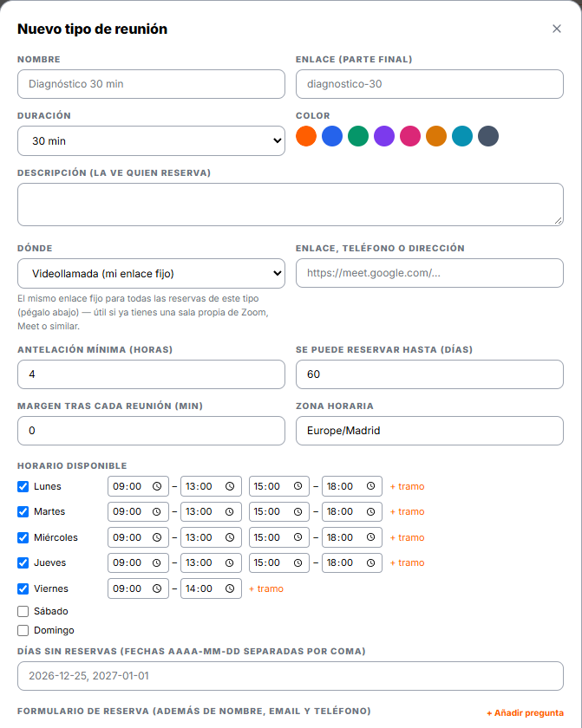Pick the purple color swatch
Image resolution: width=582 pixels, height=728 pixels.
[x=384, y=136]
